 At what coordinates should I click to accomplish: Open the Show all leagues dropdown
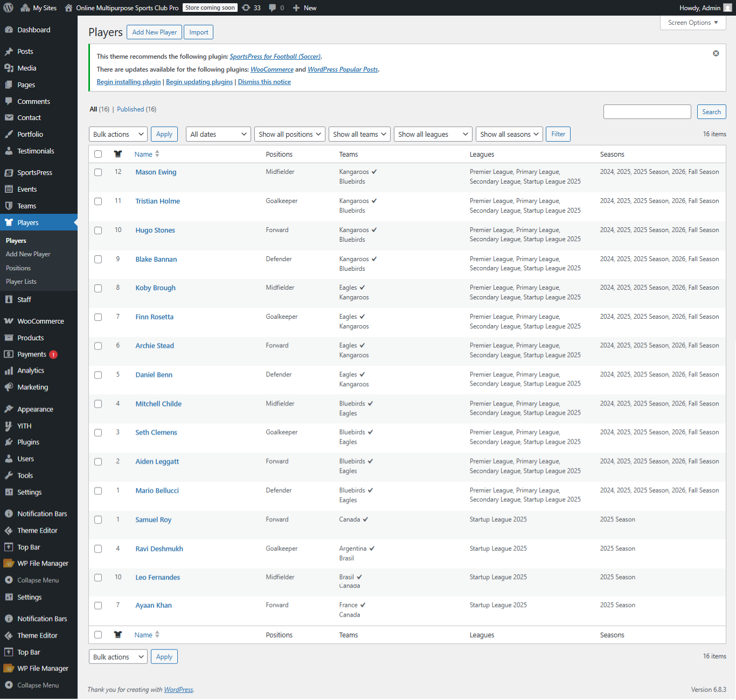coord(433,134)
